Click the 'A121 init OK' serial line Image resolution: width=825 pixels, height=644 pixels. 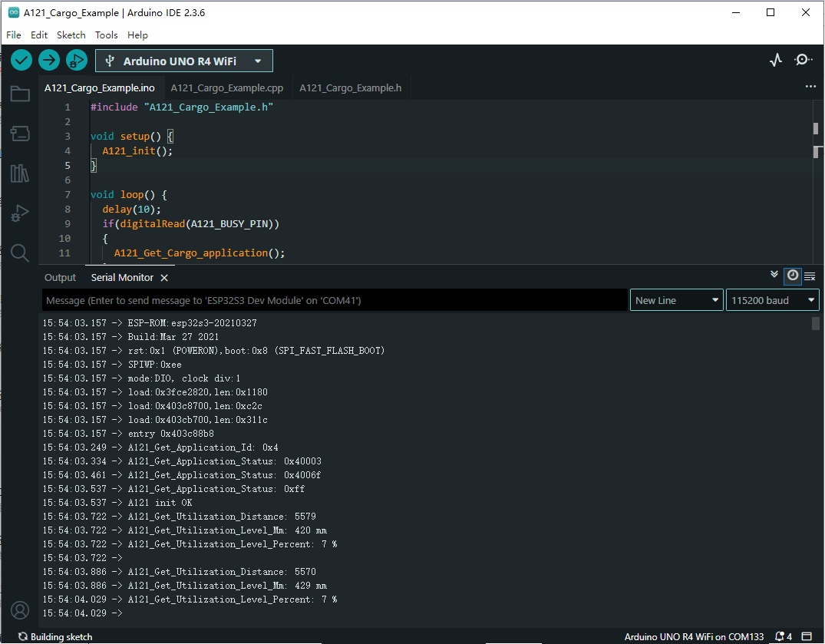tap(160, 503)
